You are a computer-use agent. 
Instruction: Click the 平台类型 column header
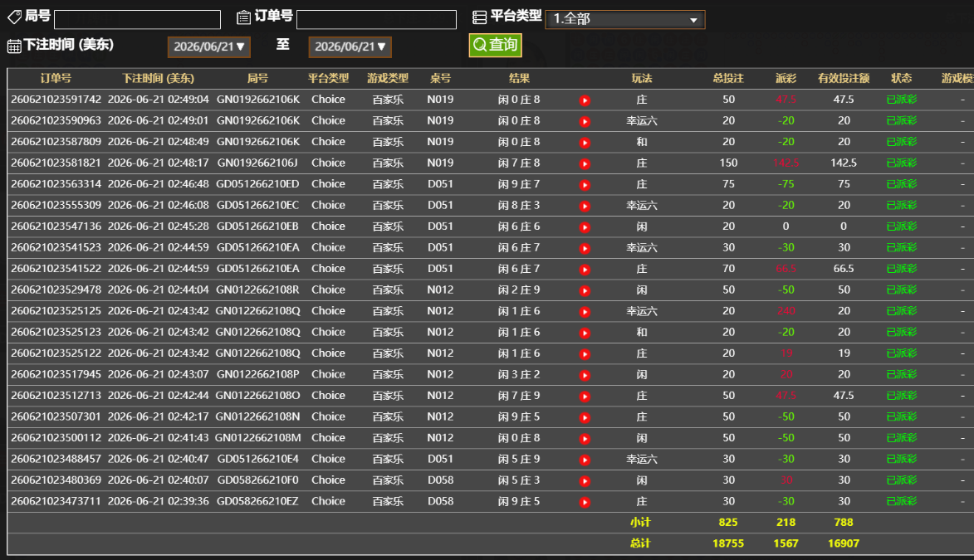coord(329,78)
